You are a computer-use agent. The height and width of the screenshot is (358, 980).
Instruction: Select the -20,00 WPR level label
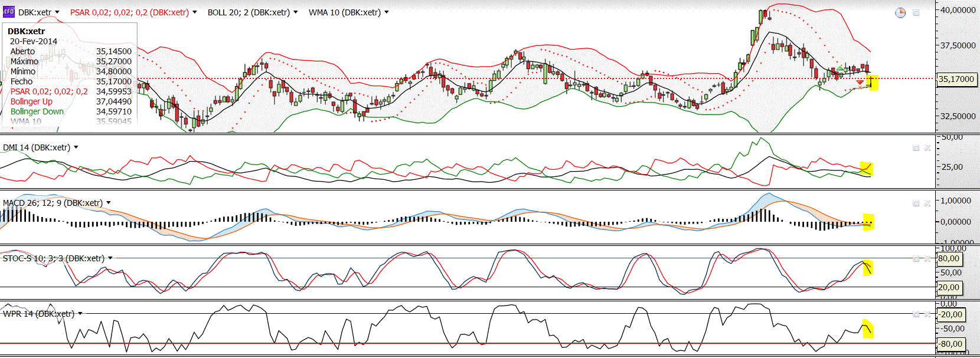951,314
